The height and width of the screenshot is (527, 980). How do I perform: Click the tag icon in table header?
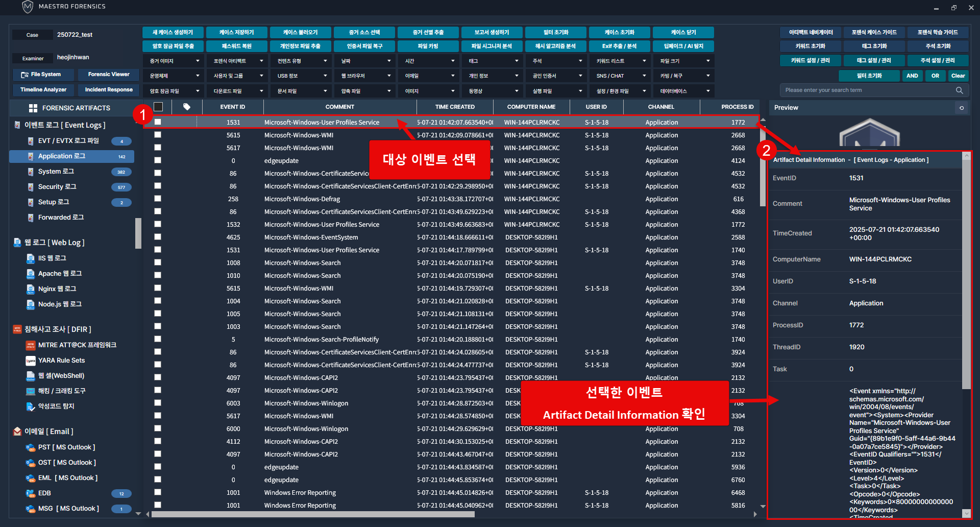click(187, 107)
